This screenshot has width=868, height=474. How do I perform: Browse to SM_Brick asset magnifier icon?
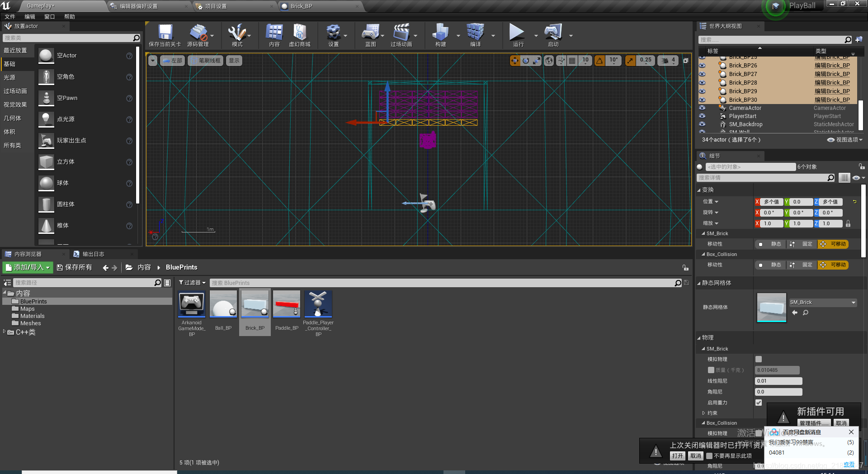(x=806, y=313)
